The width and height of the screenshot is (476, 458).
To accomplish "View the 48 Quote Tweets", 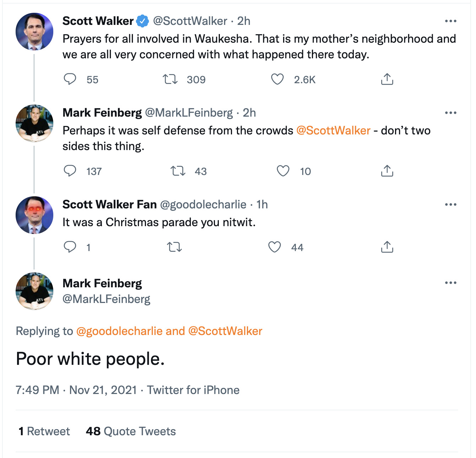I will tap(131, 431).
